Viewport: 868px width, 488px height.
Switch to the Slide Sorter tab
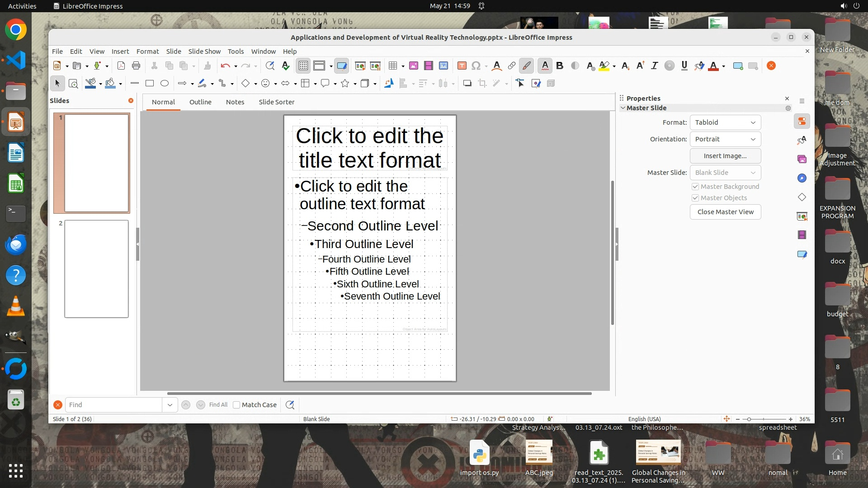point(276,102)
